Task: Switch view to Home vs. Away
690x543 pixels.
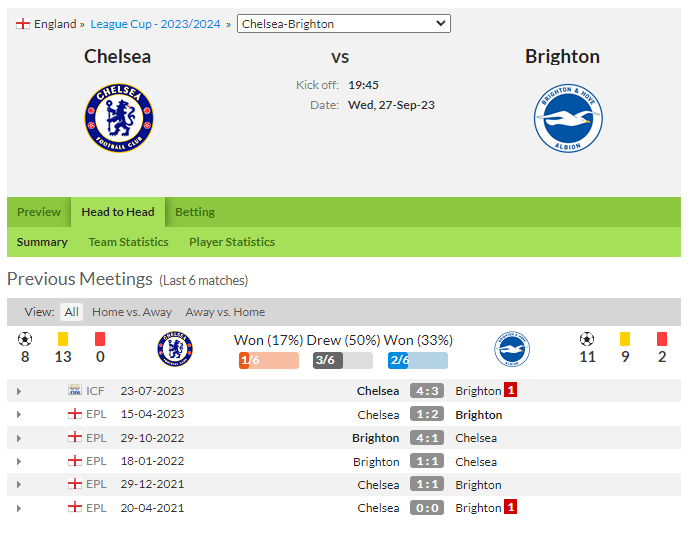Action: tap(132, 312)
